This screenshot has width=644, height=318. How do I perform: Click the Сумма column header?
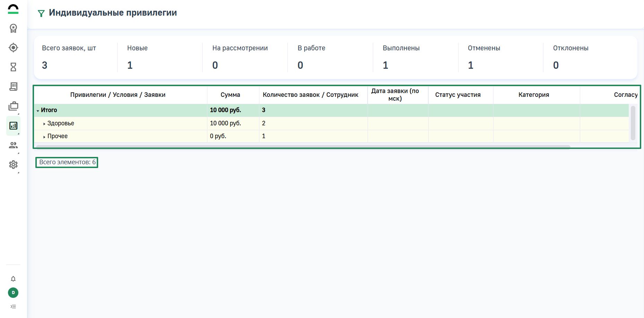[230, 95]
